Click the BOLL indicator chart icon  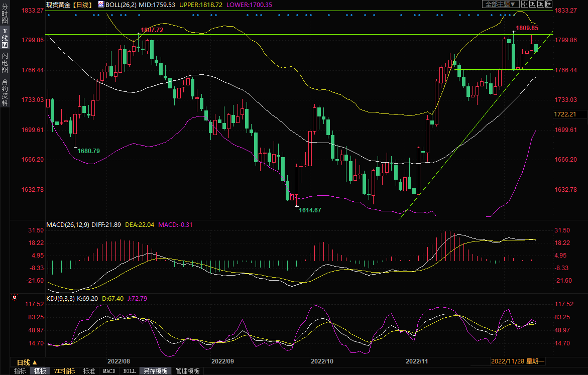(101, 5)
